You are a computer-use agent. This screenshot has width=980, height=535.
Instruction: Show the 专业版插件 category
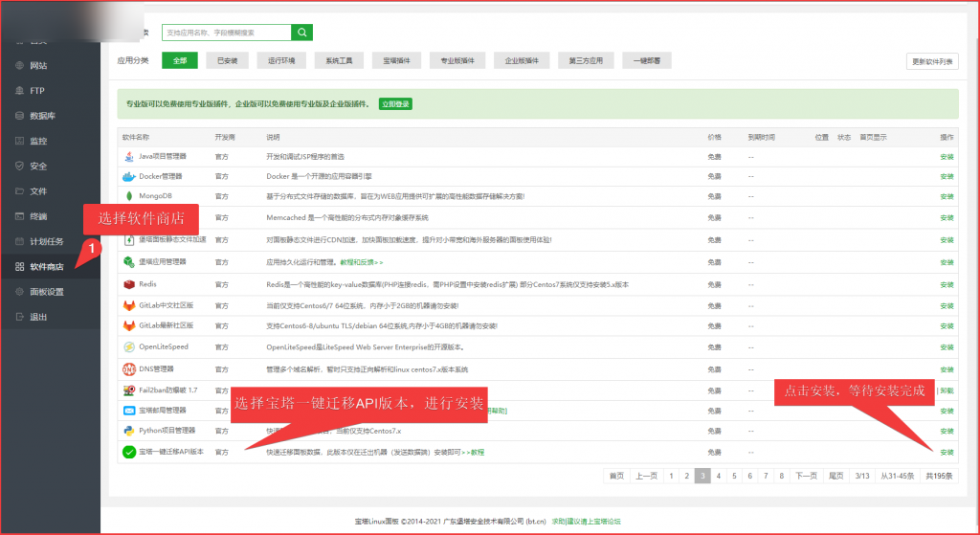coord(457,60)
